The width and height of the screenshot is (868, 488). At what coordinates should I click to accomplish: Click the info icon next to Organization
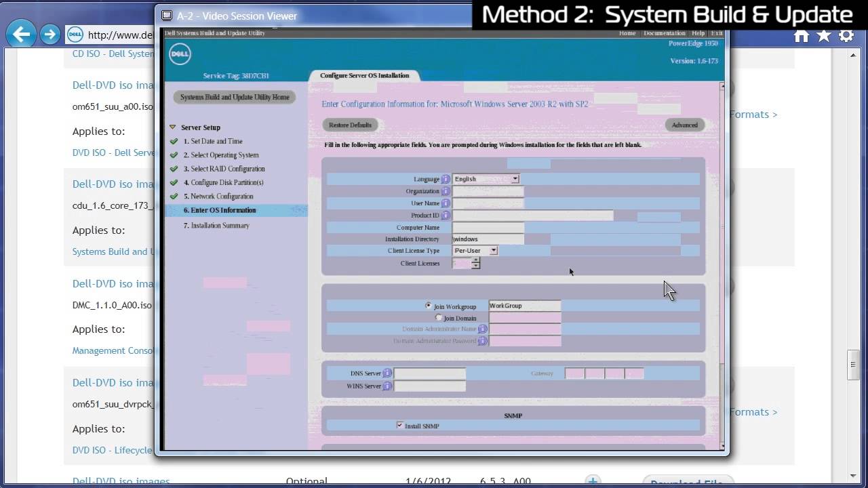click(446, 191)
